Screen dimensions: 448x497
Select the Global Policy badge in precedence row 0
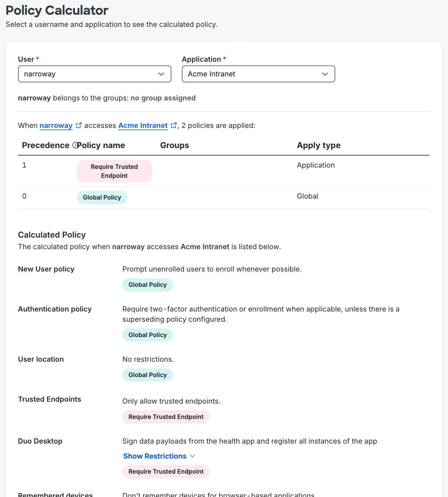point(102,197)
